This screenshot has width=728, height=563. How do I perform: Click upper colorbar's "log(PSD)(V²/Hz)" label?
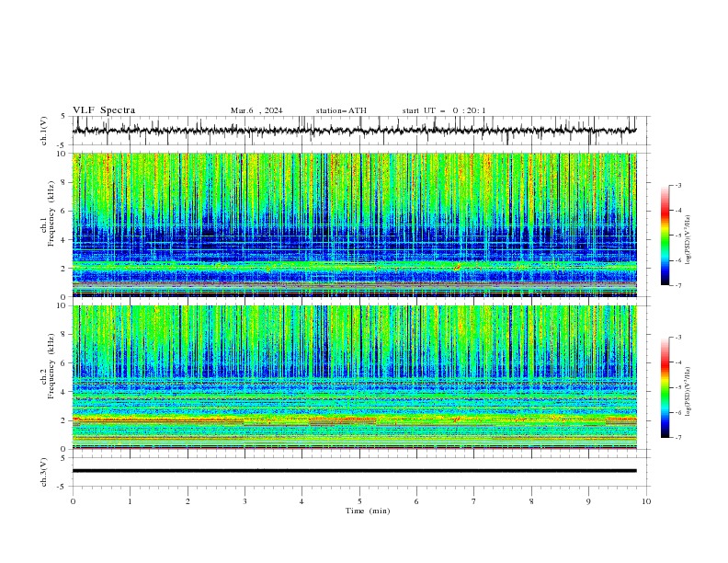coord(688,240)
